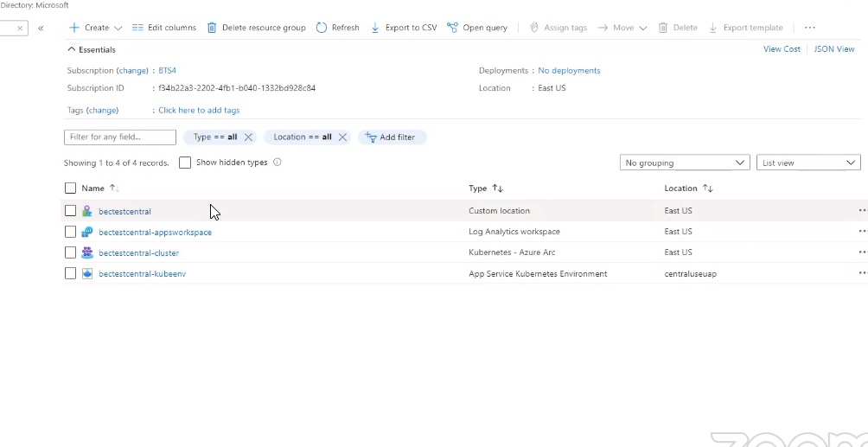Click the Assign tags icon

click(534, 27)
